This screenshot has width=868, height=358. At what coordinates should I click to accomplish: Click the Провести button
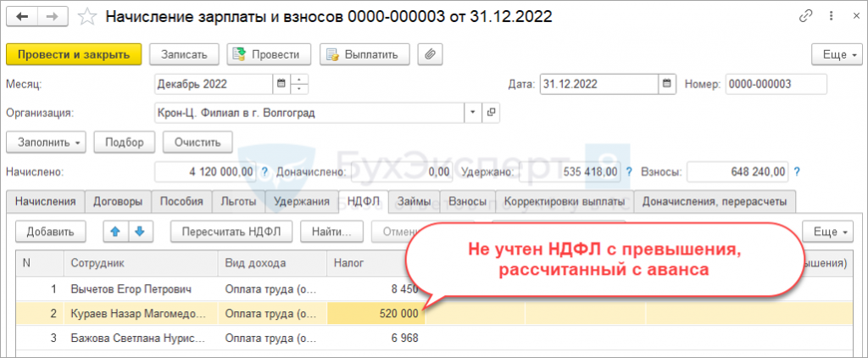click(269, 54)
